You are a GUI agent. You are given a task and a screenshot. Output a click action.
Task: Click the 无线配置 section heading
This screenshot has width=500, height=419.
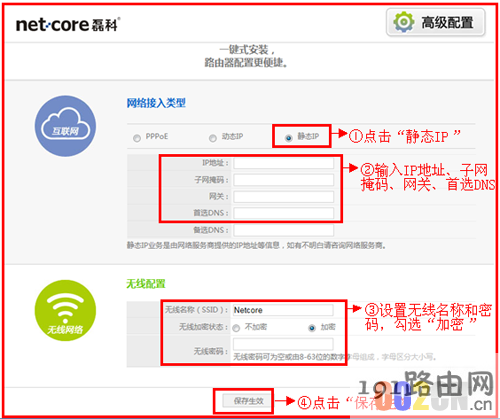[146, 284]
